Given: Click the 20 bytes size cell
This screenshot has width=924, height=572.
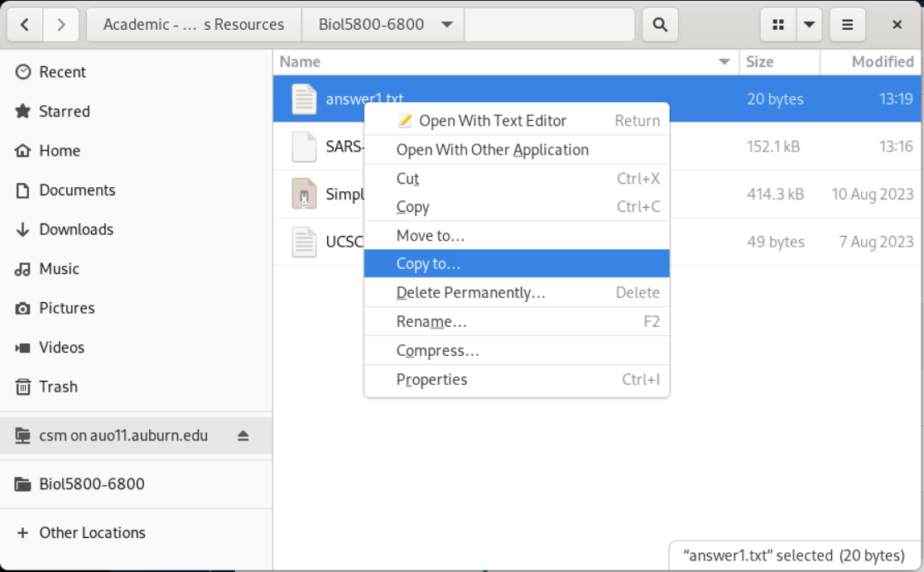Looking at the screenshot, I should (x=776, y=99).
